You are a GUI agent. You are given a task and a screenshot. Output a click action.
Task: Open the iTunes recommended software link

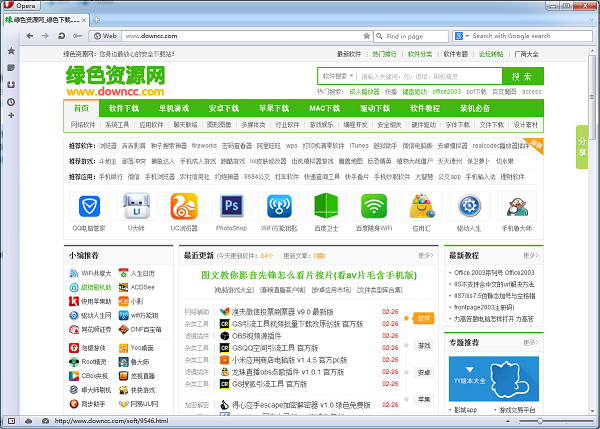pos(359,146)
